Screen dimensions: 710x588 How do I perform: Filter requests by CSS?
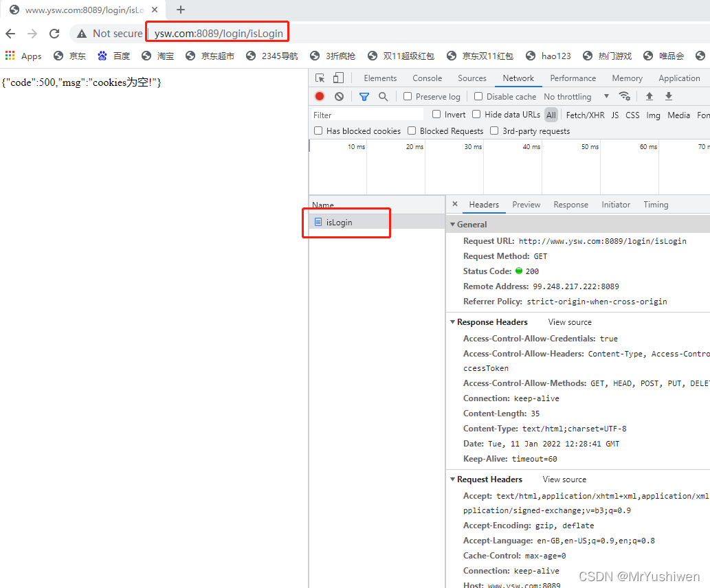pyautogui.click(x=632, y=115)
